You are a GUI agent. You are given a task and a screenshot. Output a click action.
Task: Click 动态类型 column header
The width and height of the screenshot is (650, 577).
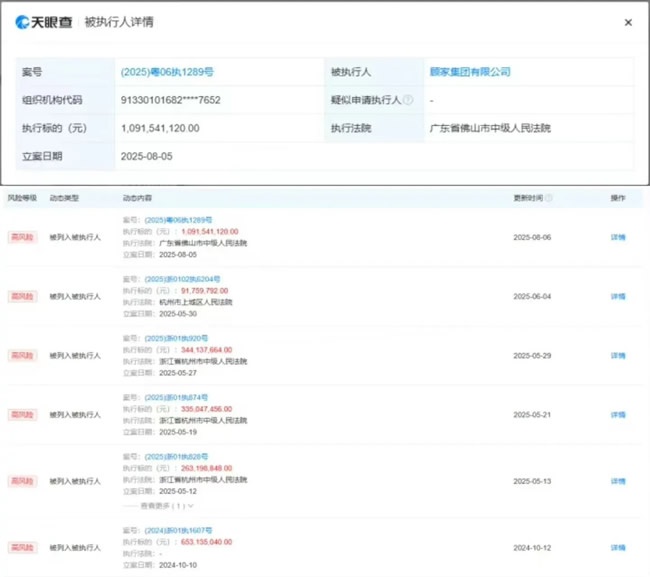point(64,198)
